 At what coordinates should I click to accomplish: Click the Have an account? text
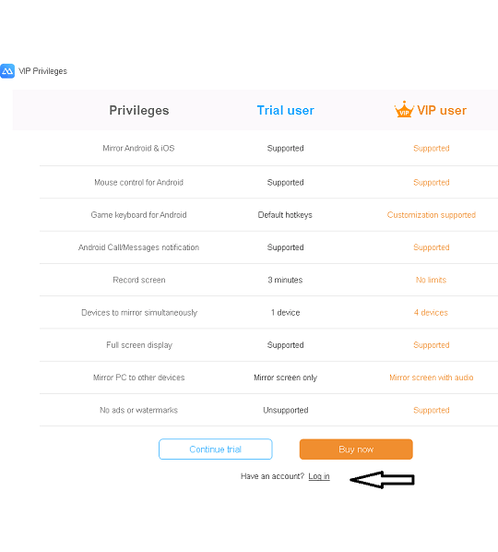(272, 476)
